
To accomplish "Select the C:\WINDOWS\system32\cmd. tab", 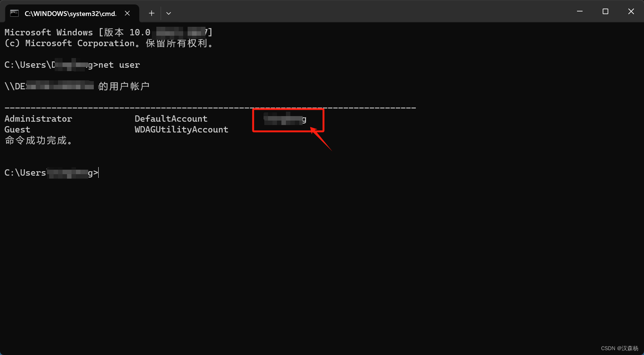I will pos(72,13).
